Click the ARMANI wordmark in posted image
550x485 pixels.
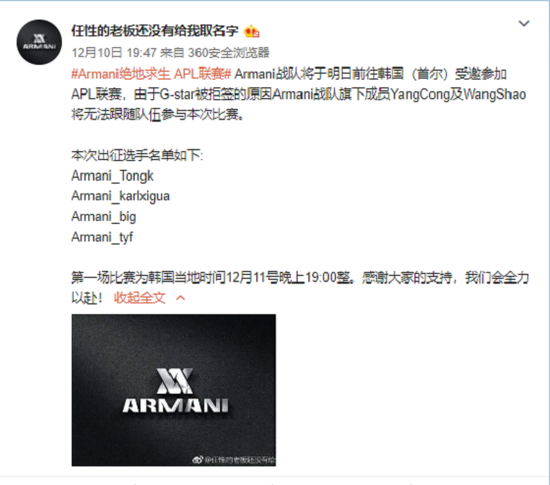175,406
